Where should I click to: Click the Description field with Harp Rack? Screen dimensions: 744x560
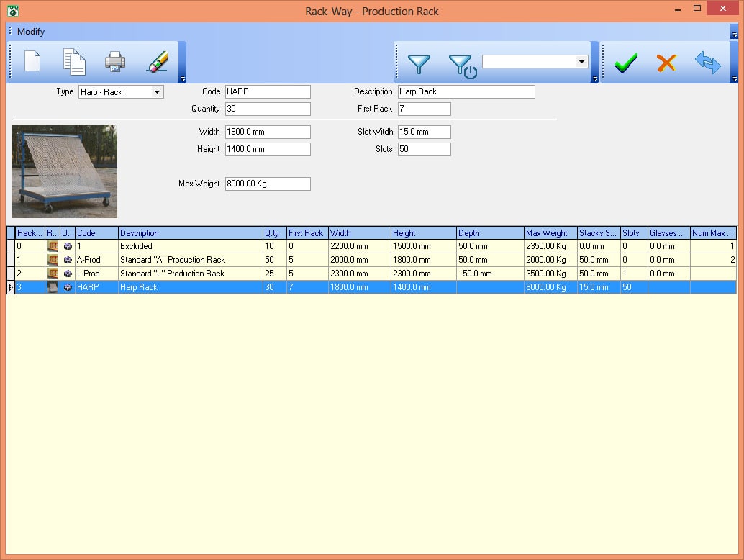click(x=466, y=91)
